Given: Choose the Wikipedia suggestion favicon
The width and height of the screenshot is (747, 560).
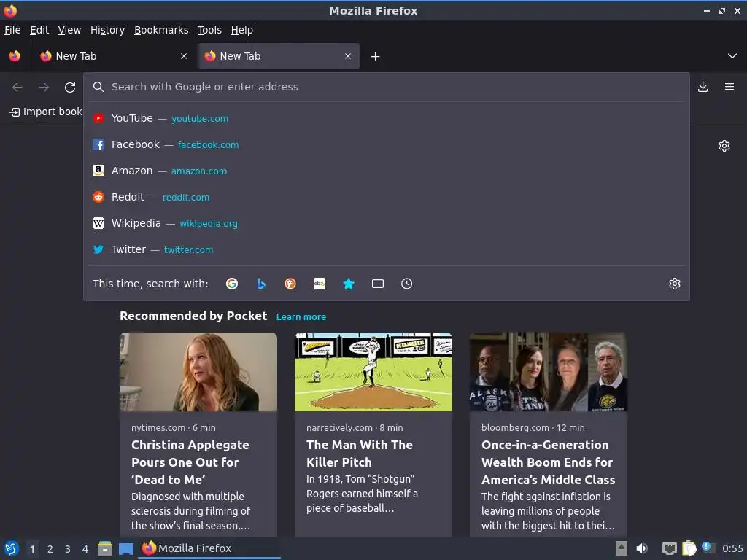Looking at the screenshot, I should click(98, 223).
